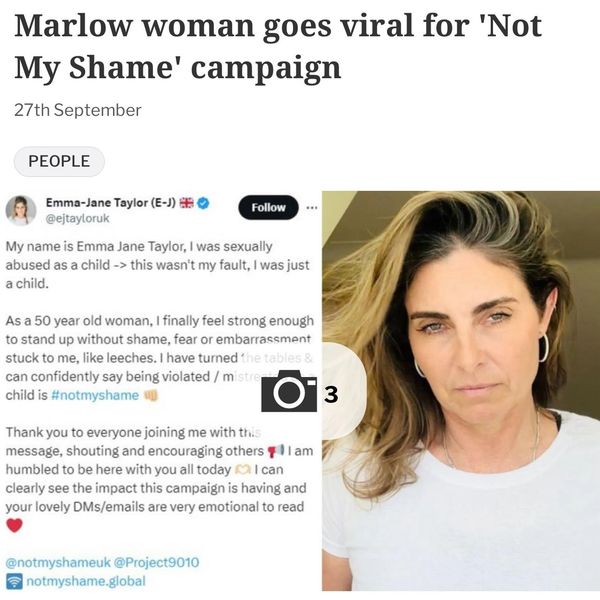Image resolution: width=600 pixels, height=600 pixels.
Task: Click the wifi-style globe link icon
Action: (x=14, y=581)
